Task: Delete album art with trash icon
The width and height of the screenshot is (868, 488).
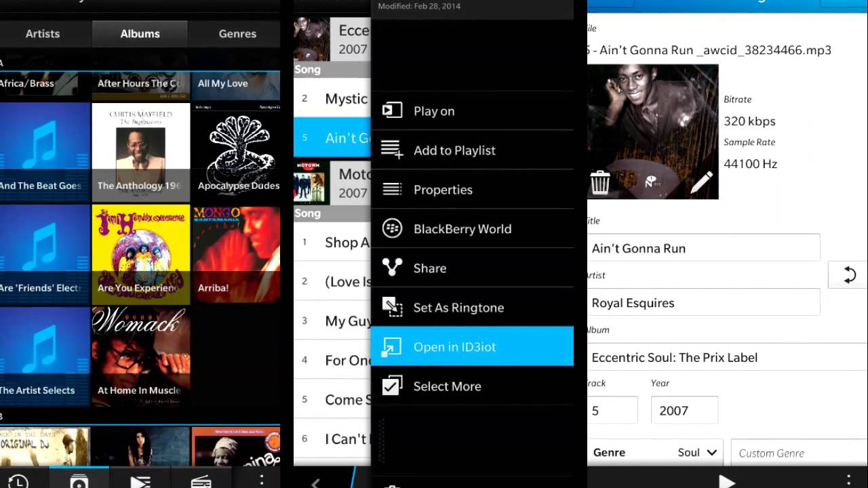Action: [x=600, y=182]
